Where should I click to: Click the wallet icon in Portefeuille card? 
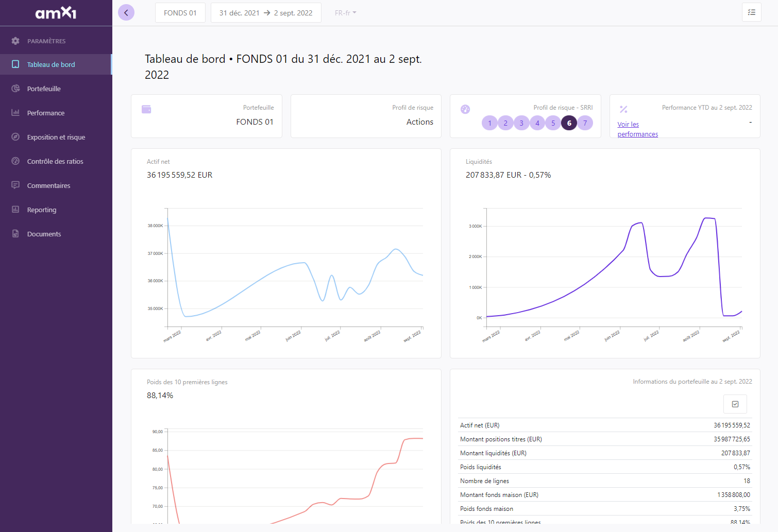tap(146, 109)
